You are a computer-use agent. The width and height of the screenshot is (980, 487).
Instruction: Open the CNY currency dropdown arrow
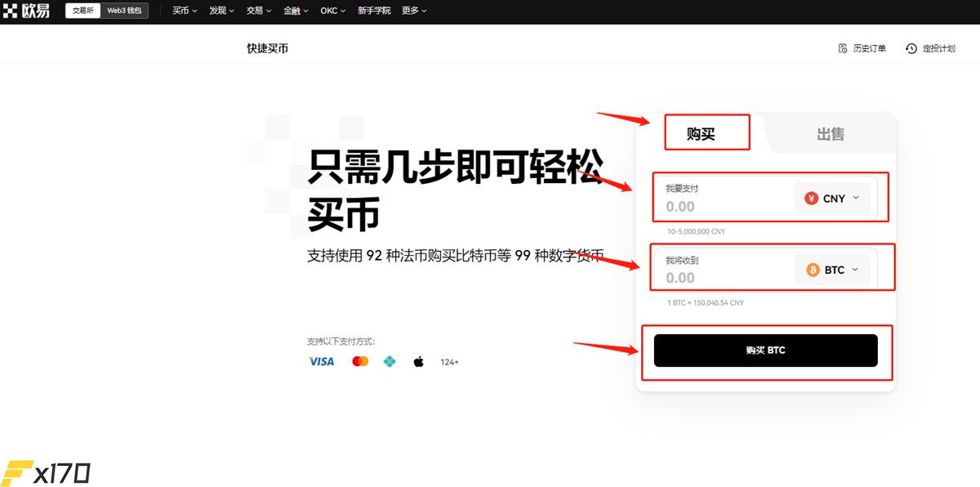coord(855,199)
